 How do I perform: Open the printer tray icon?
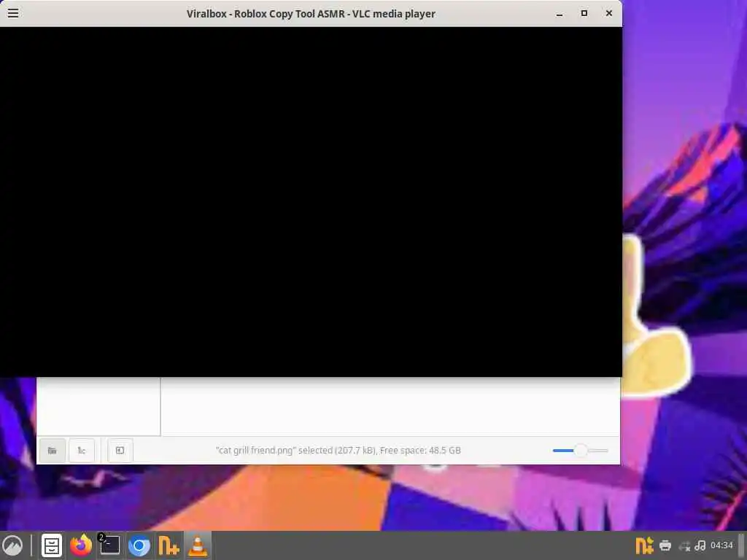665,545
